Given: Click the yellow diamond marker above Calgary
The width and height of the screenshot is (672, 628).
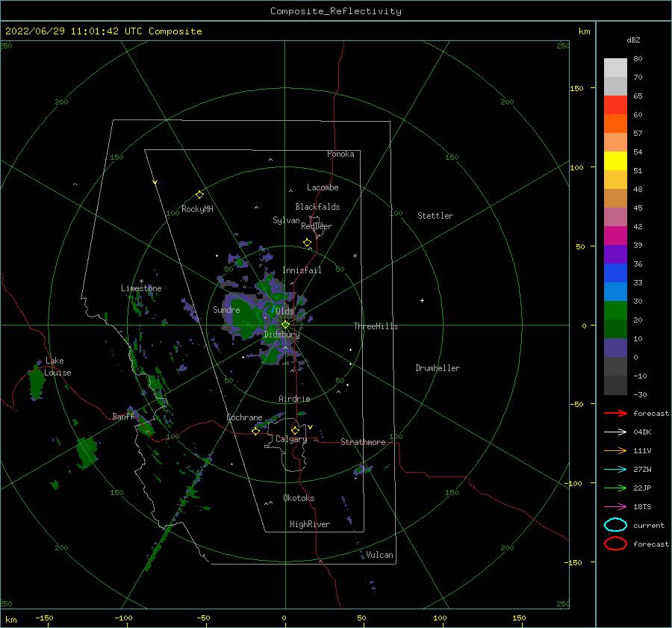Looking at the screenshot, I should (x=295, y=430).
